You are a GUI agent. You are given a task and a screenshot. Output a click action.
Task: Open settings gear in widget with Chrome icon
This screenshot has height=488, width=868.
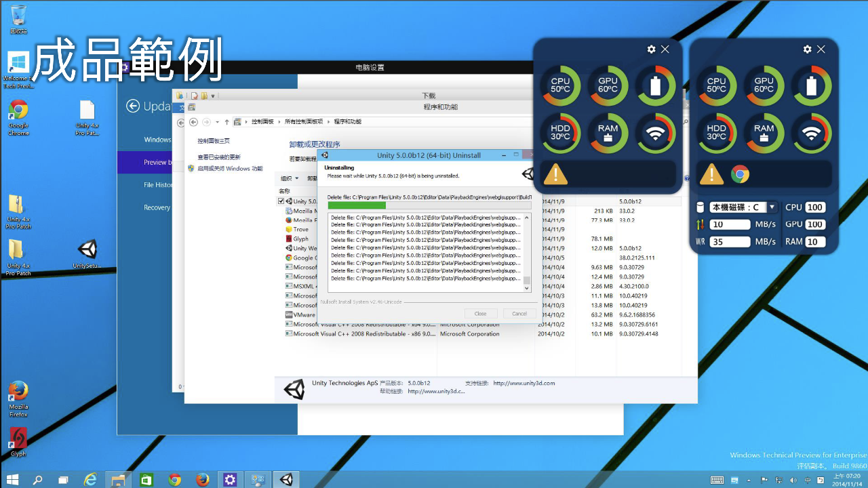(x=808, y=49)
